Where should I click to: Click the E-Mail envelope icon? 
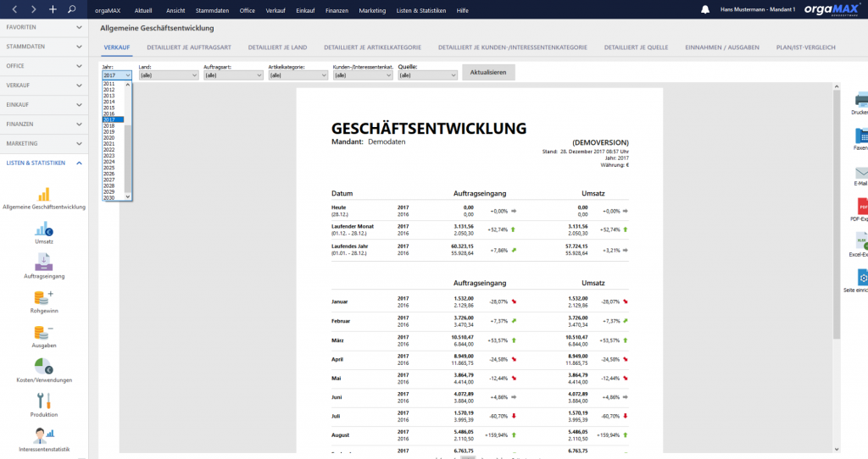pos(861,173)
